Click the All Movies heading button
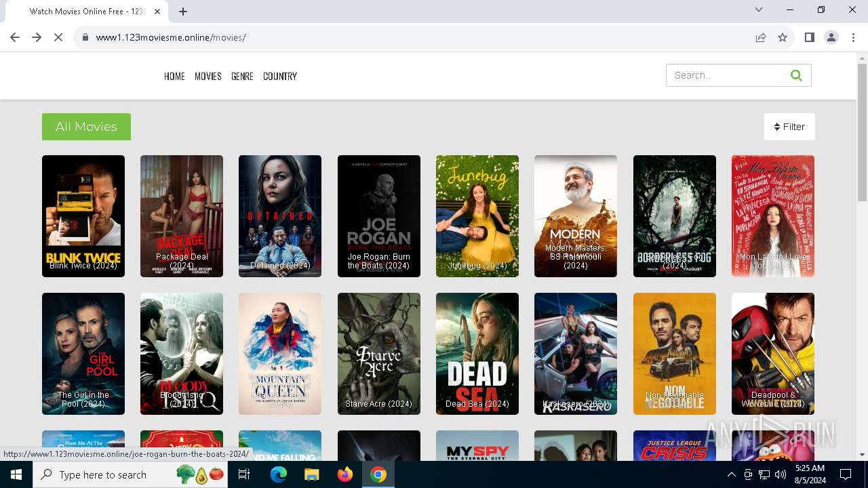This screenshot has height=488, width=868. tap(86, 127)
